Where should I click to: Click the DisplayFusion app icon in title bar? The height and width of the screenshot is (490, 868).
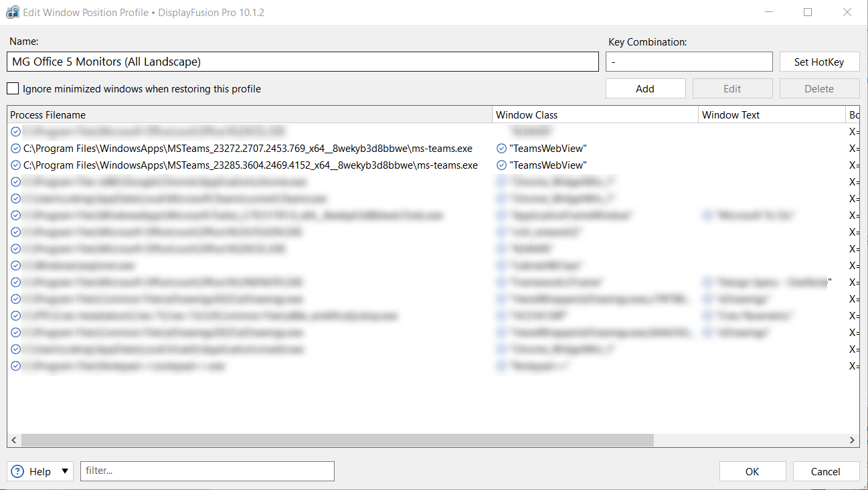[12, 12]
